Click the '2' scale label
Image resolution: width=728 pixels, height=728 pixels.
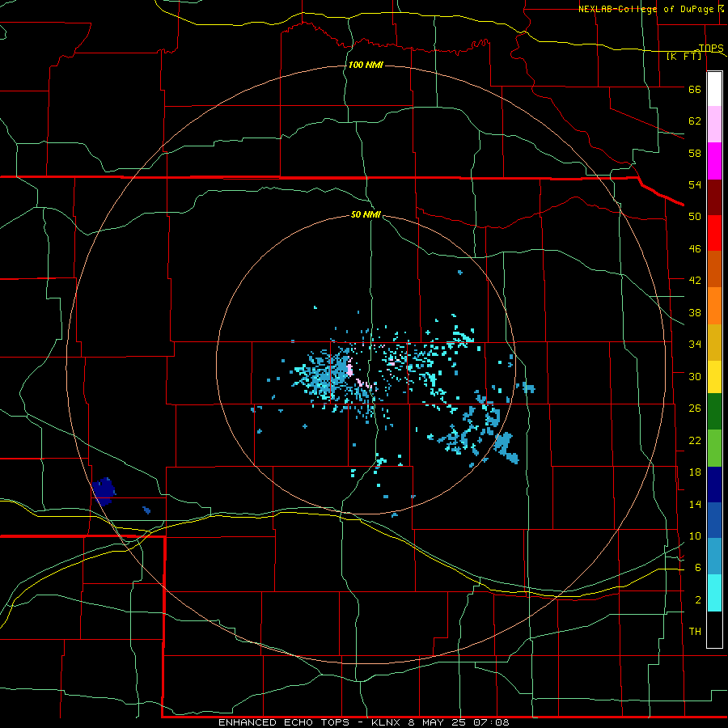[x=698, y=600]
